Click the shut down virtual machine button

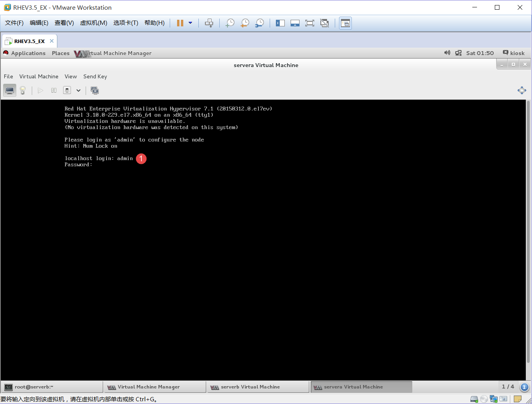67,90
